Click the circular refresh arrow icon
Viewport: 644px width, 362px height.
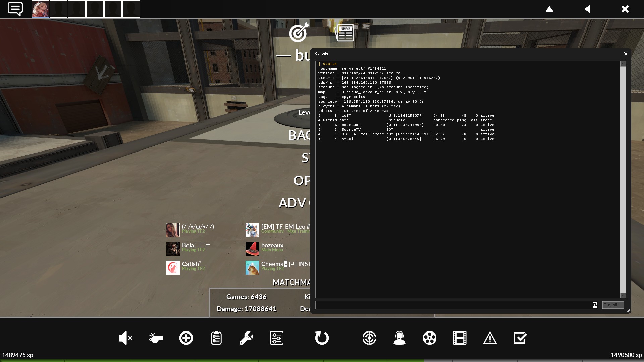322,338
